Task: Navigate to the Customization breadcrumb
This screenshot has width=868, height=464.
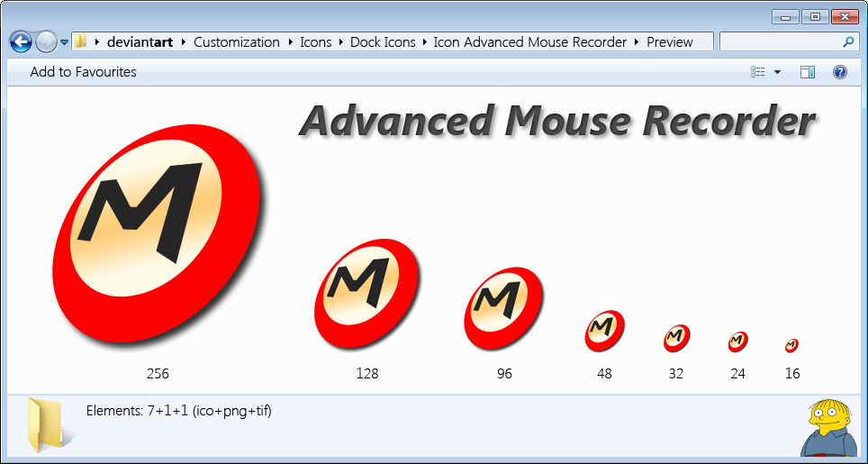Action: click(237, 42)
